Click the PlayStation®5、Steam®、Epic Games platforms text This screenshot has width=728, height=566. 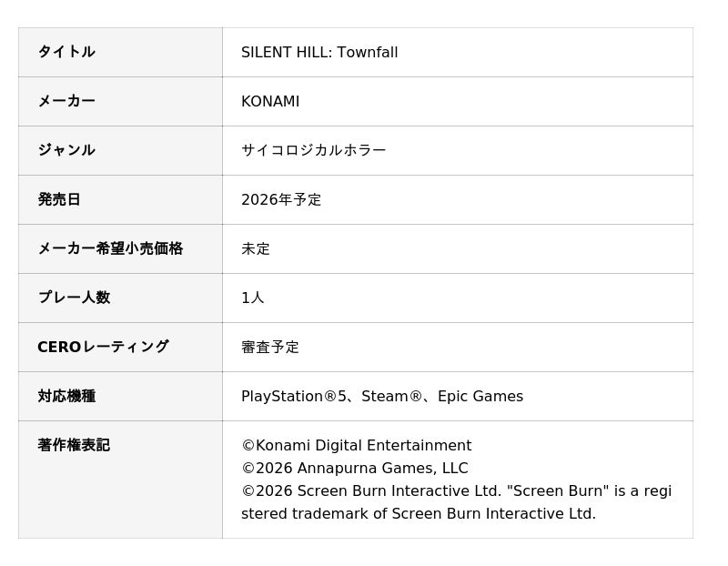(x=382, y=397)
